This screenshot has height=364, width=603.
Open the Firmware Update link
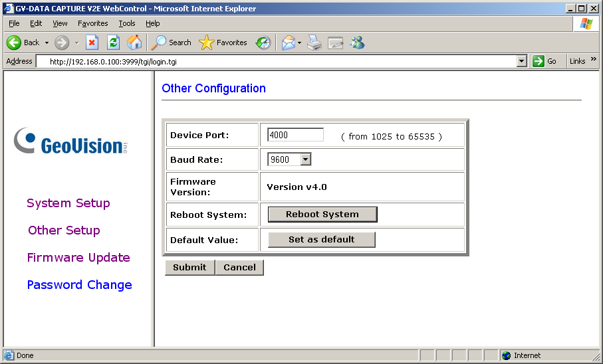click(78, 258)
